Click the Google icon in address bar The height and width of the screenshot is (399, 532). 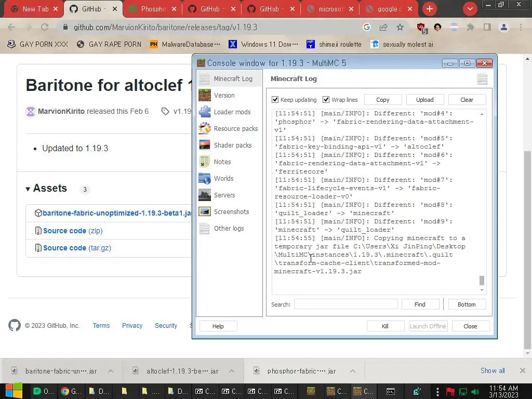click(366, 27)
